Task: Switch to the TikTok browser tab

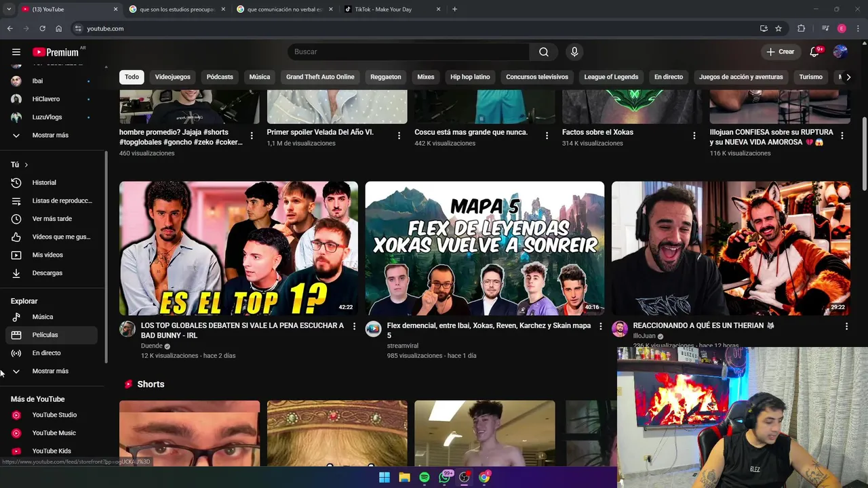Action: [x=392, y=9]
